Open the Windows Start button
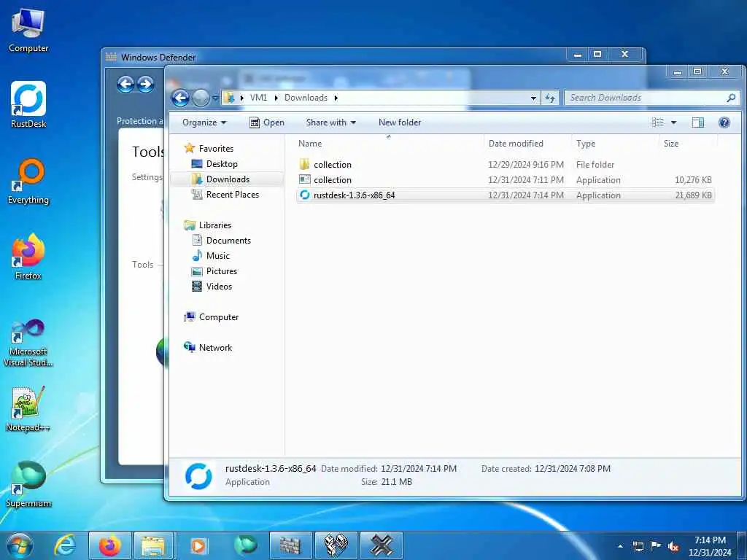The width and height of the screenshot is (747, 560). point(20,545)
